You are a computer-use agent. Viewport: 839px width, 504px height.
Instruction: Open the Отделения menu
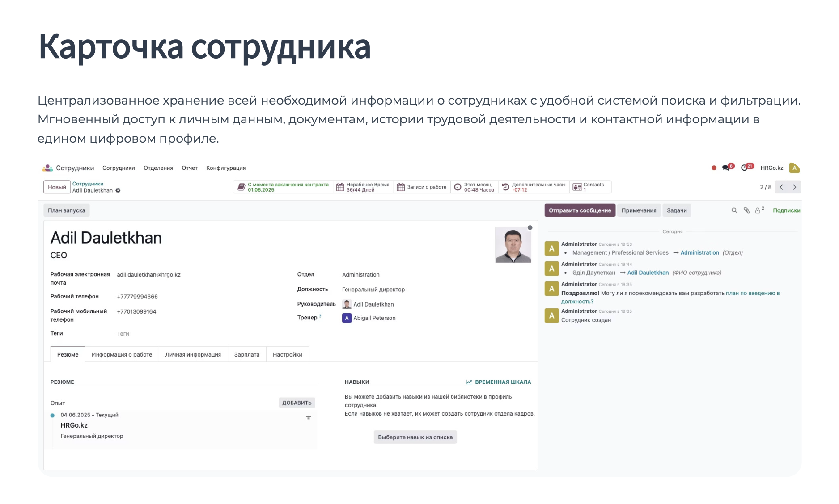158,168
